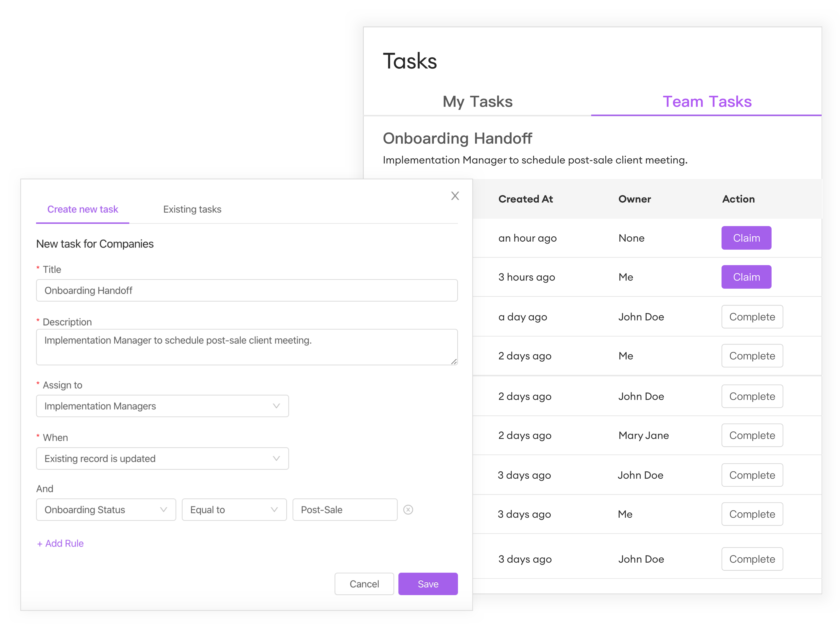Open the Create new task tab
Screen dimensions: 840x637
[83, 209]
